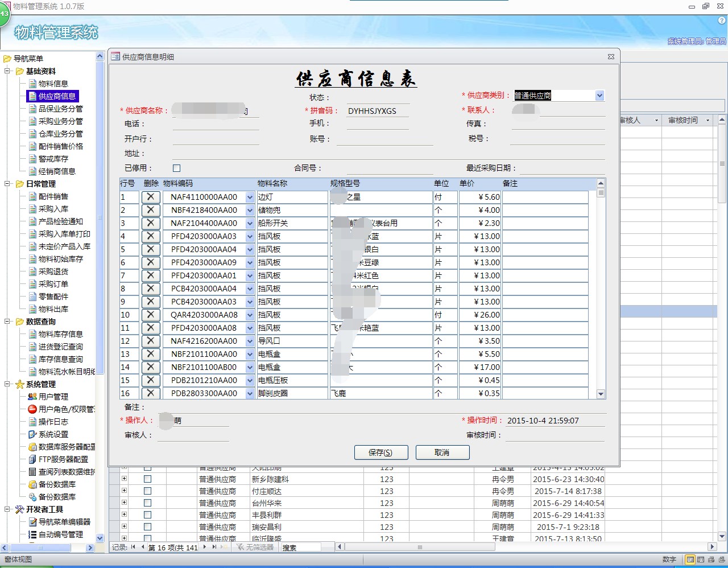Open material code dropdown for NBF4218400AA00
The width and height of the screenshot is (728, 568).
(x=250, y=210)
